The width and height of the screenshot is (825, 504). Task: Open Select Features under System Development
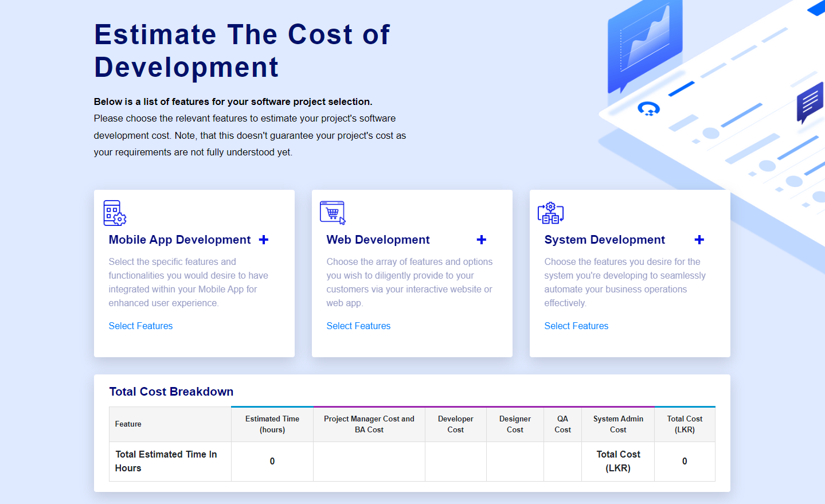pyautogui.click(x=576, y=326)
